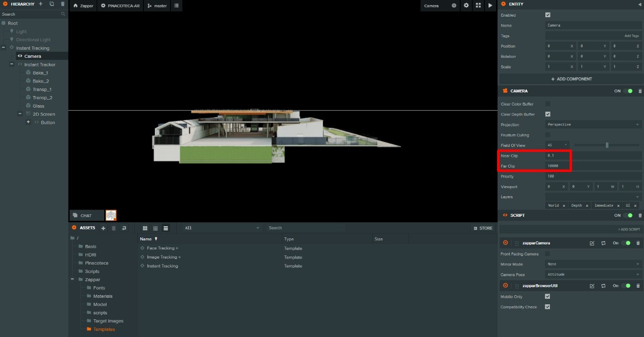Screen dimensions: 644x337
Task: Delete the Camera component with trash icon
Action: point(640,91)
